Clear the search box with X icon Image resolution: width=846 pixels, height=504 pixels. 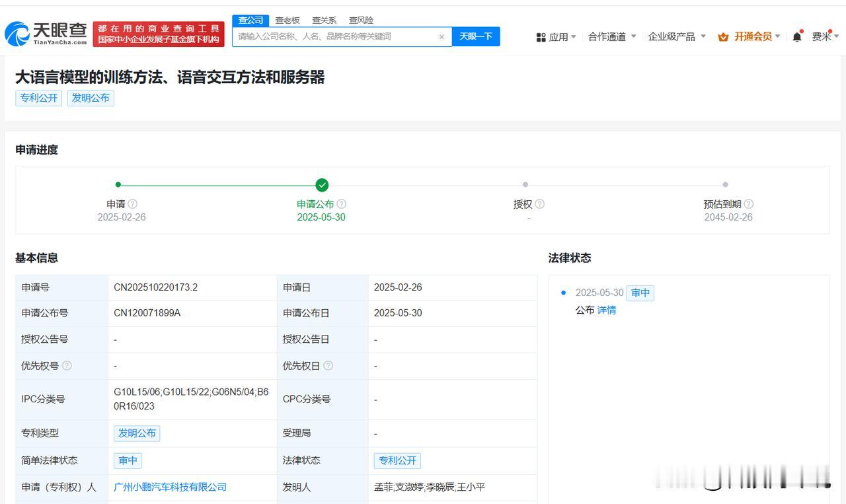(442, 37)
